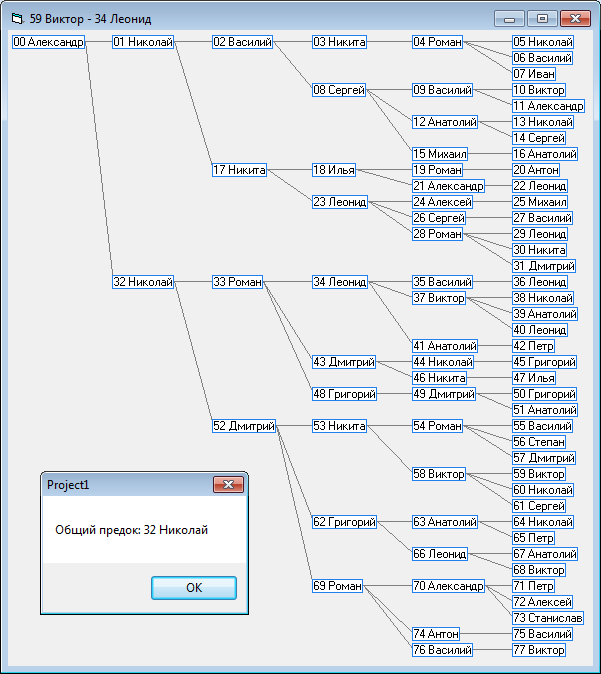Select node 10 Виктор
601x674 pixels.
(539, 90)
